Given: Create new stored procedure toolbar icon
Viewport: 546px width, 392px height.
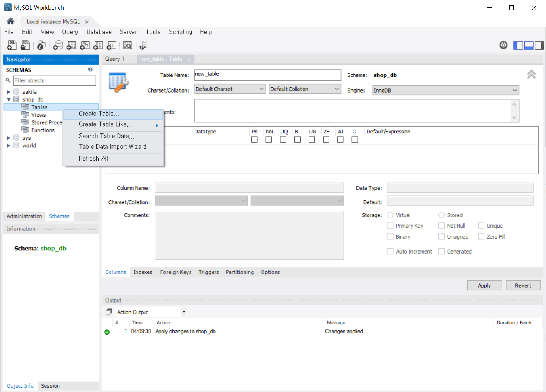Looking at the screenshot, I should point(98,45).
